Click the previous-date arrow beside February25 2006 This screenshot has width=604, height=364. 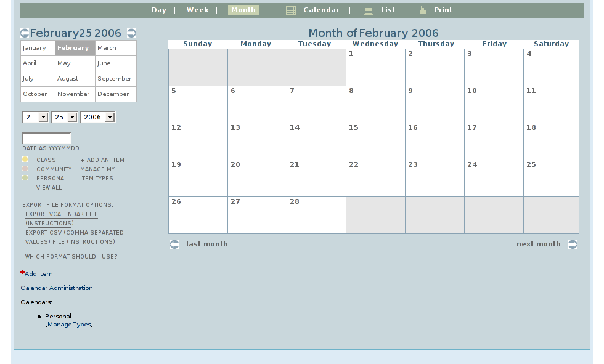[24, 33]
